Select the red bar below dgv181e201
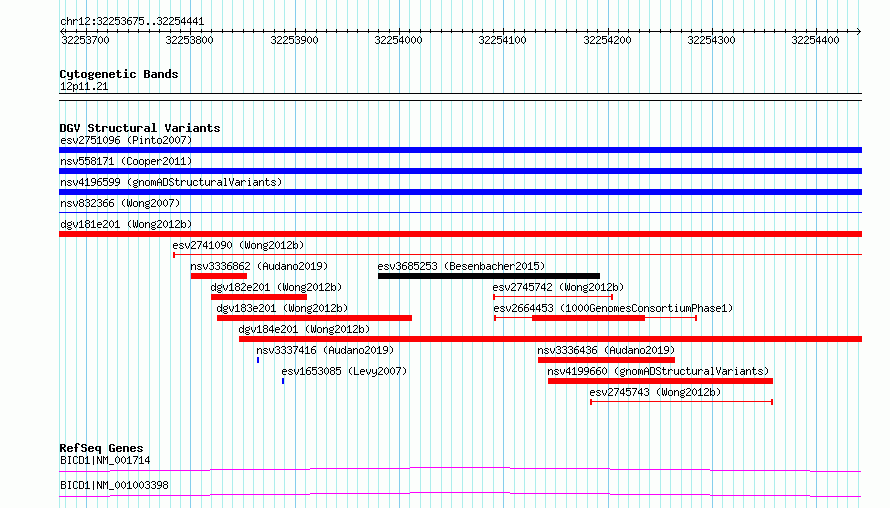This screenshot has width=890, height=508. [460, 234]
